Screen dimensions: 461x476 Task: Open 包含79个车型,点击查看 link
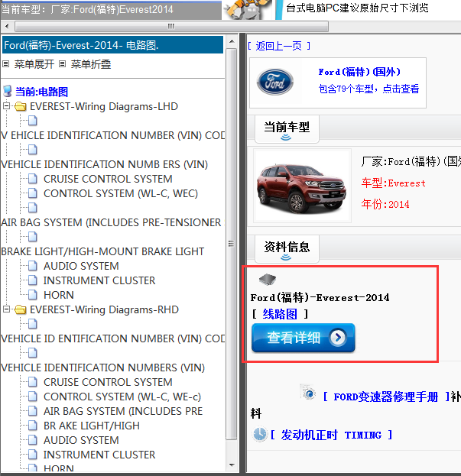[x=368, y=89]
